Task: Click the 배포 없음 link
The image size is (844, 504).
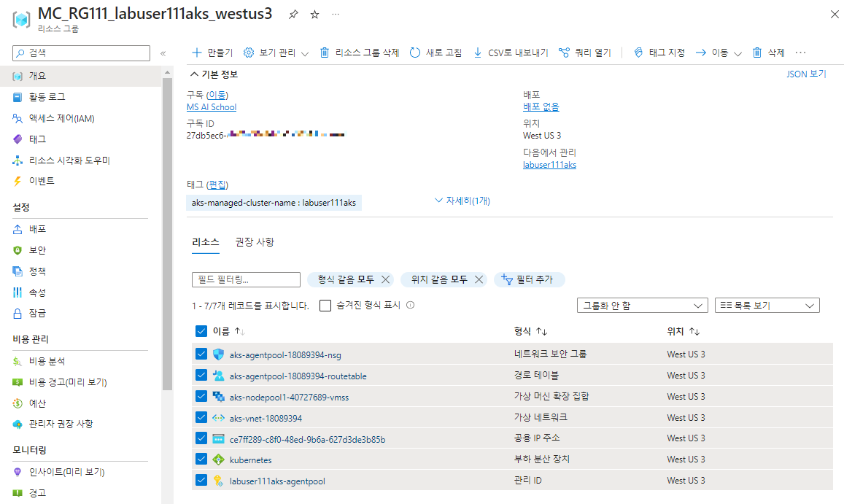Action: point(541,106)
